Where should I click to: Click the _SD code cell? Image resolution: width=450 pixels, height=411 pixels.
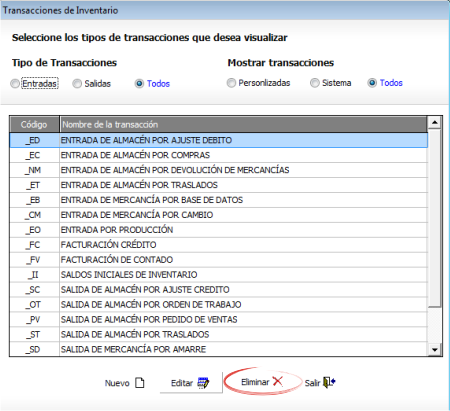coord(34,349)
